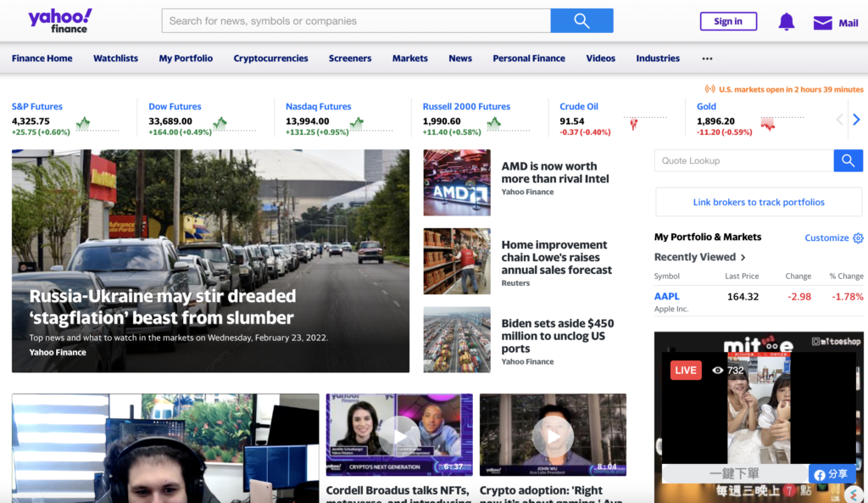Open My Portfolio menu
Viewport: 868px width, 503px height.
click(x=186, y=59)
